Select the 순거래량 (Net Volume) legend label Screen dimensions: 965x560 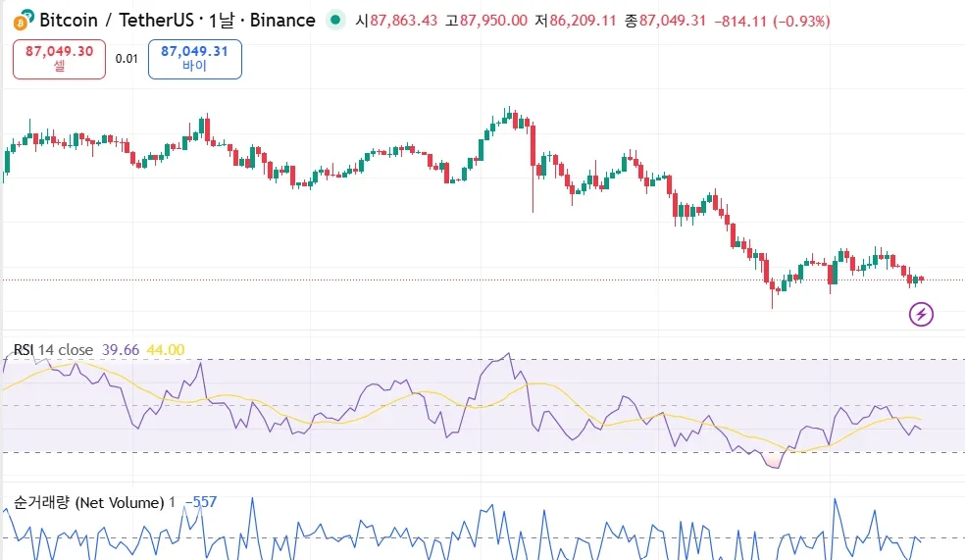[88, 502]
